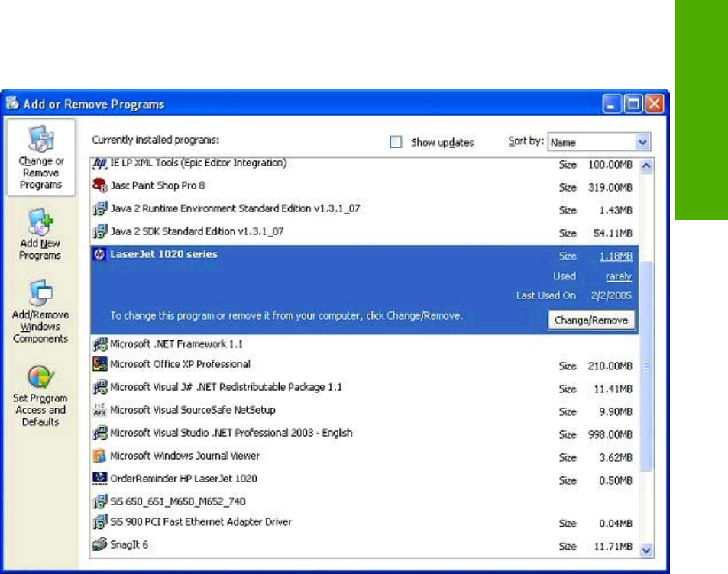Click the scrollbar up arrow

[646, 166]
